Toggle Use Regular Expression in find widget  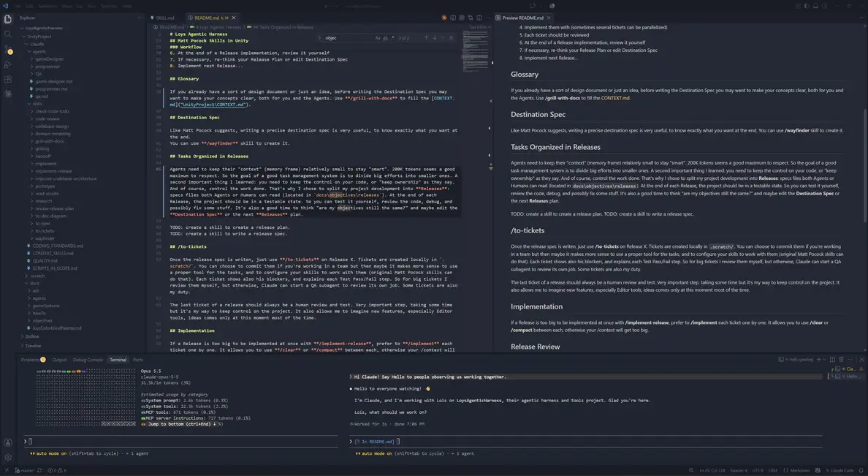tap(392, 38)
